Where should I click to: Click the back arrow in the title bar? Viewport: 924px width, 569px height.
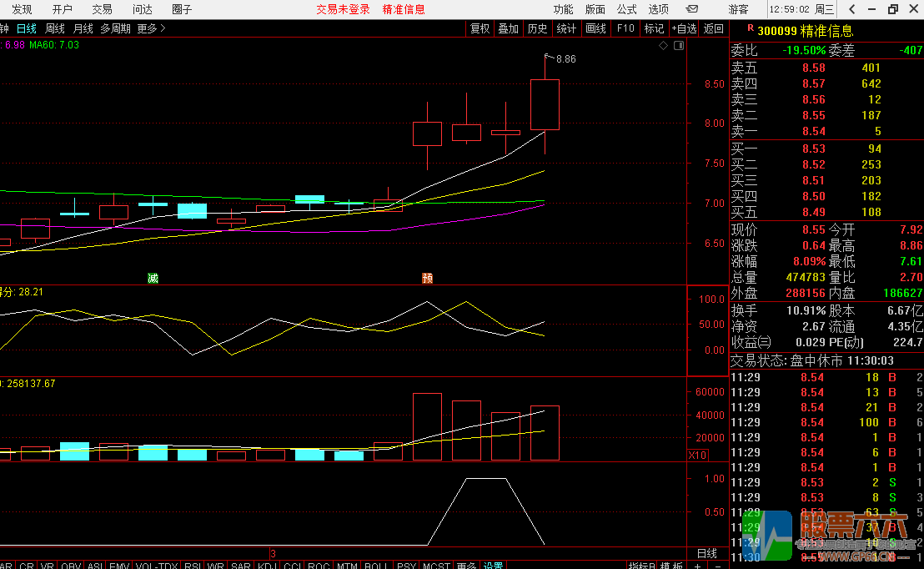click(851, 9)
